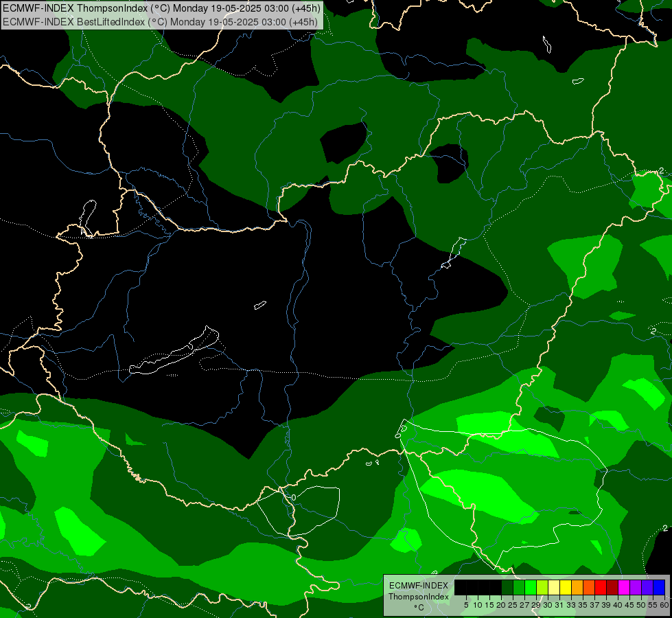The height and width of the screenshot is (618, 672).
Task: Click the legend scale value 40
Action: tap(618, 605)
